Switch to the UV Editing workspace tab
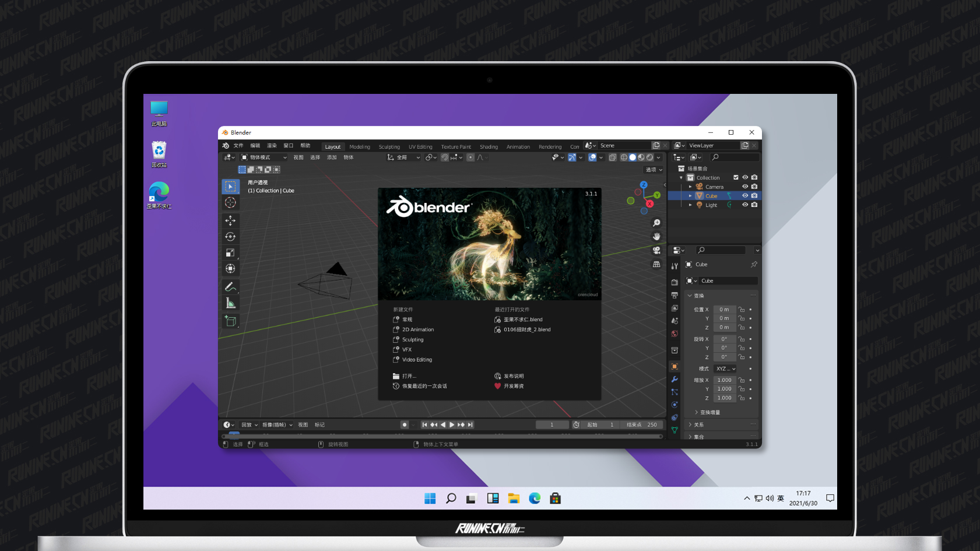 [420, 146]
